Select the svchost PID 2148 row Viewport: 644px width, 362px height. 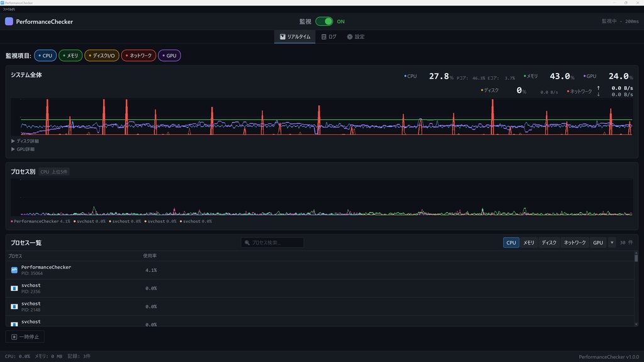pyautogui.click(x=319, y=306)
